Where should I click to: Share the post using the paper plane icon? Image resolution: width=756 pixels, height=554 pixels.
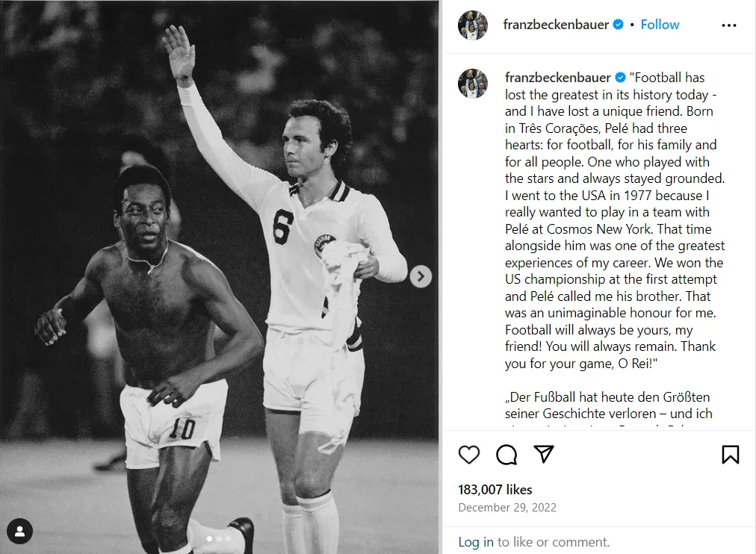point(544,454)
